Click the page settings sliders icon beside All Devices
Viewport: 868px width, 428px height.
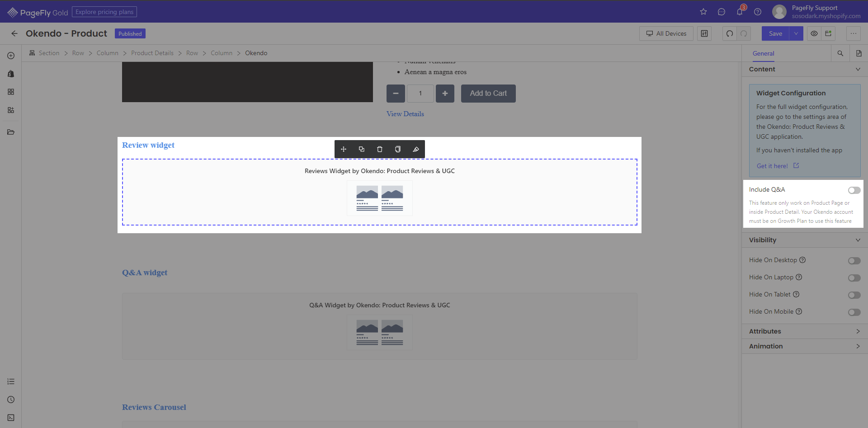[x=704, y=33]
